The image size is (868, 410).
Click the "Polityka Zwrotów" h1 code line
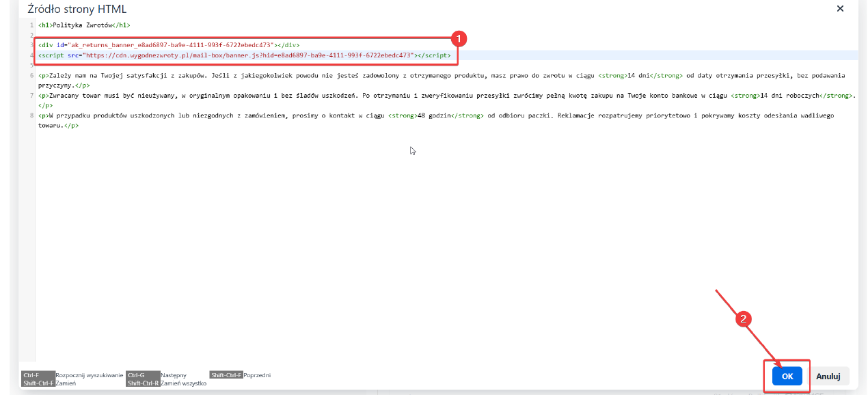[84, 25]
